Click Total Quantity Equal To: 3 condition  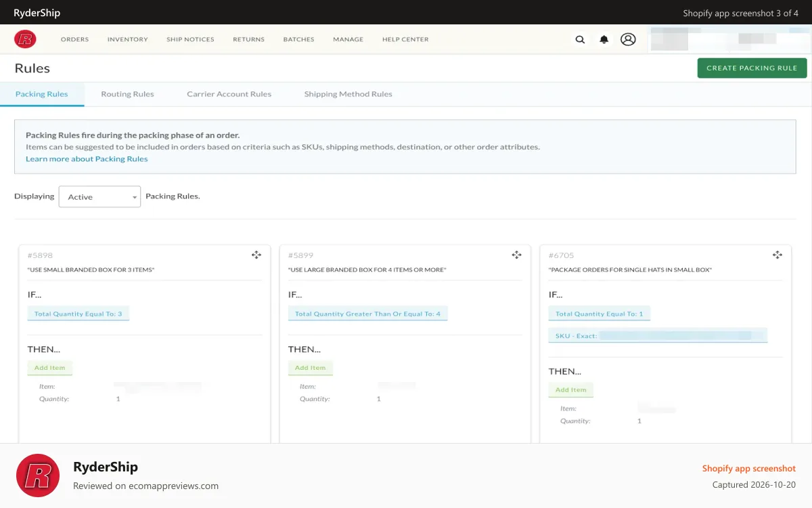coord(78,314)
